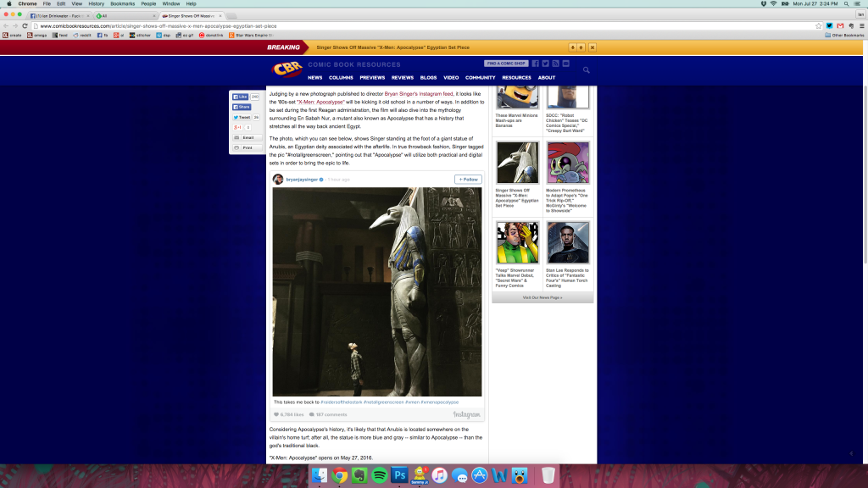Print this article
This screenshot has width=868, height=488.
(247, 147)
